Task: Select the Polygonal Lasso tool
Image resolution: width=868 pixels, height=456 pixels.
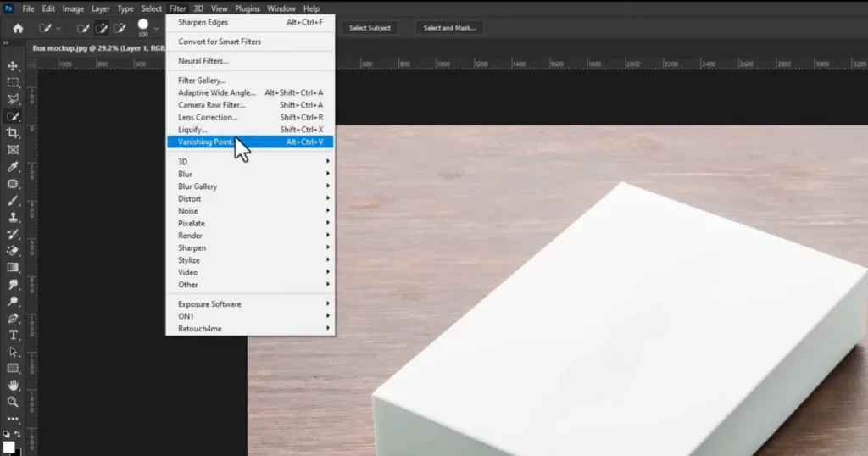Action: pyautogui.click(x=13, y=99)
